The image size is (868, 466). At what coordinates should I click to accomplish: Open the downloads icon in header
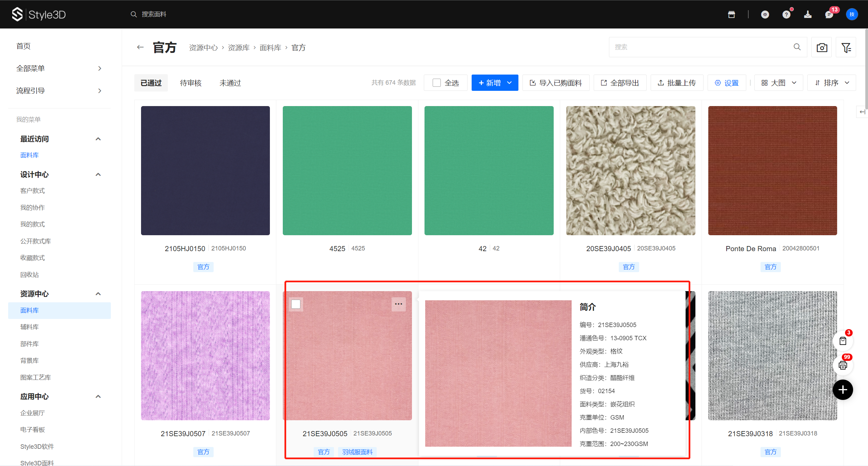[808, 14]
